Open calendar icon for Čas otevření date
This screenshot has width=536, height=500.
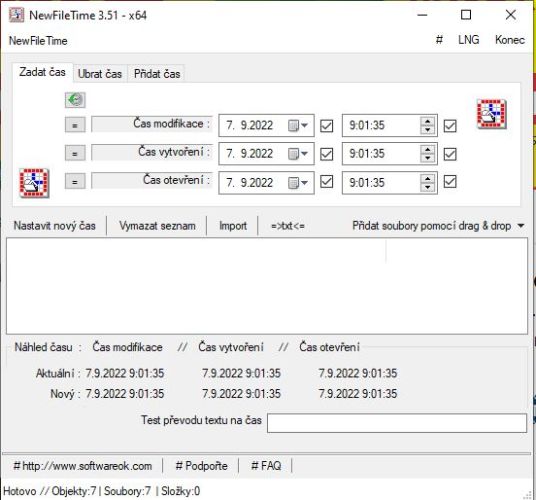(x=293, y=183)
